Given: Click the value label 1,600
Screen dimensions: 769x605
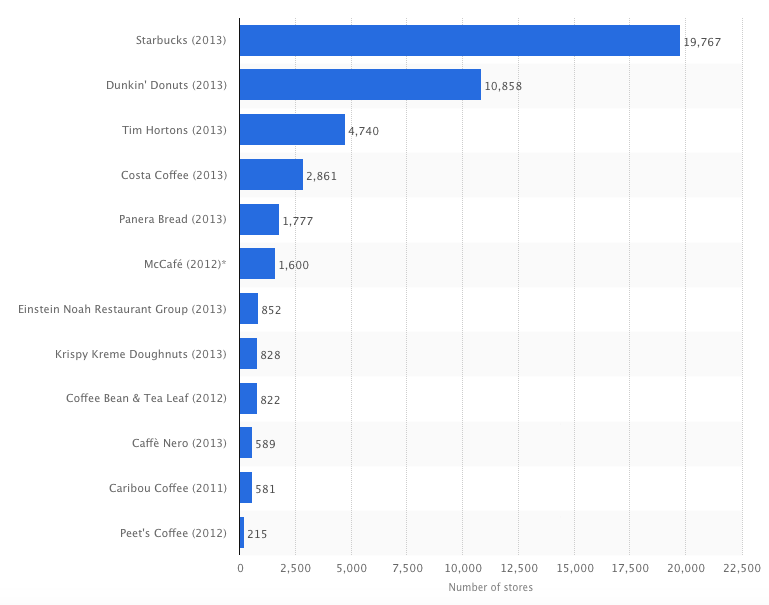Looking at the screenshot, I should (294, 265).
